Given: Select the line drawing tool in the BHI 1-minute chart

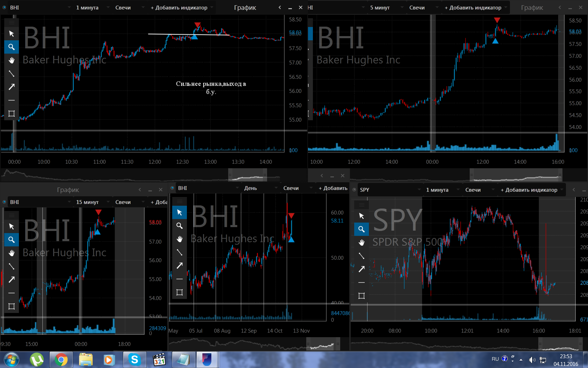Looking at the screenshot, I should tap(12, 74).
